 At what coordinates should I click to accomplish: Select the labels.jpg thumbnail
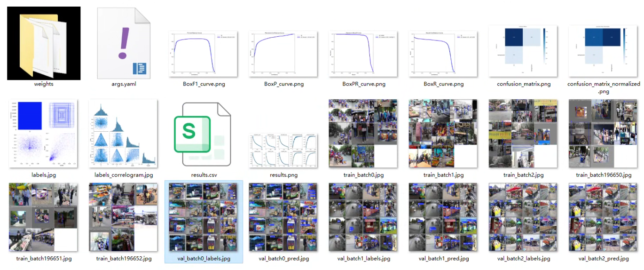click(44, 134)
